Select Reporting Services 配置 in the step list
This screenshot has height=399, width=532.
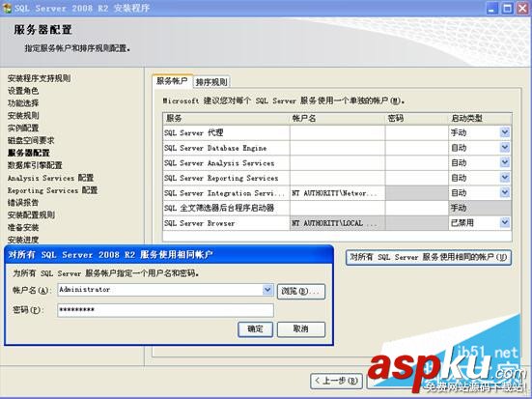tap(52, 190)
